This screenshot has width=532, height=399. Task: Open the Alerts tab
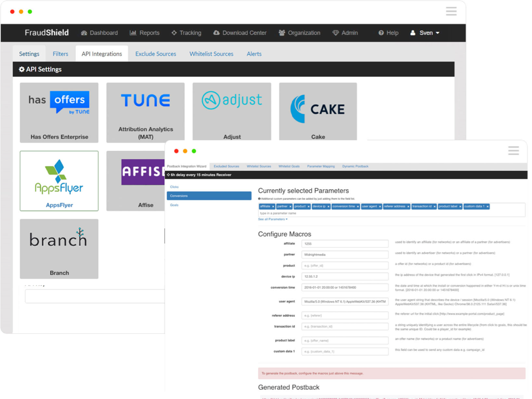click(x=254, y=54)
